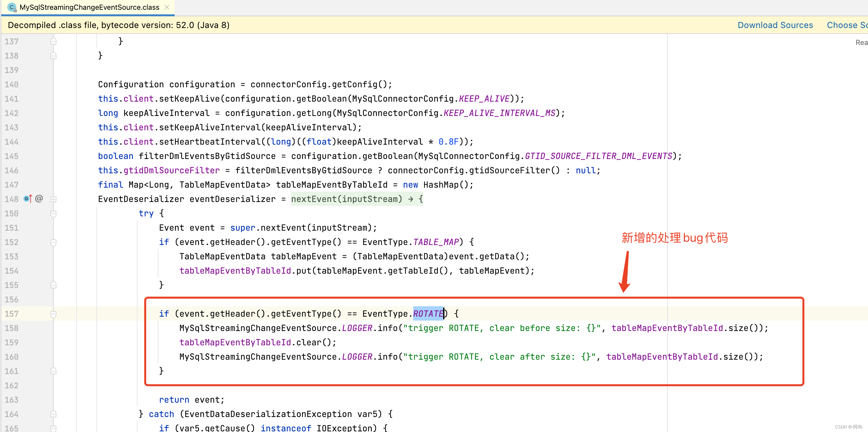Click the left gutter icon on line 152
Viewport: 868px width, 432px height.
(53, 242)
